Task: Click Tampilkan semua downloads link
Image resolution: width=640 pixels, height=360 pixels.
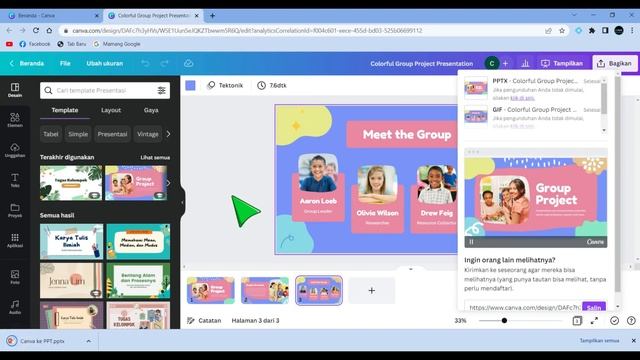Action: click(599, 340)
